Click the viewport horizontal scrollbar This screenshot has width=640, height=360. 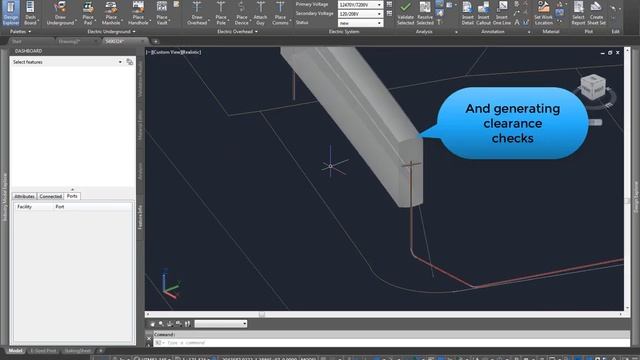(384, 314)
